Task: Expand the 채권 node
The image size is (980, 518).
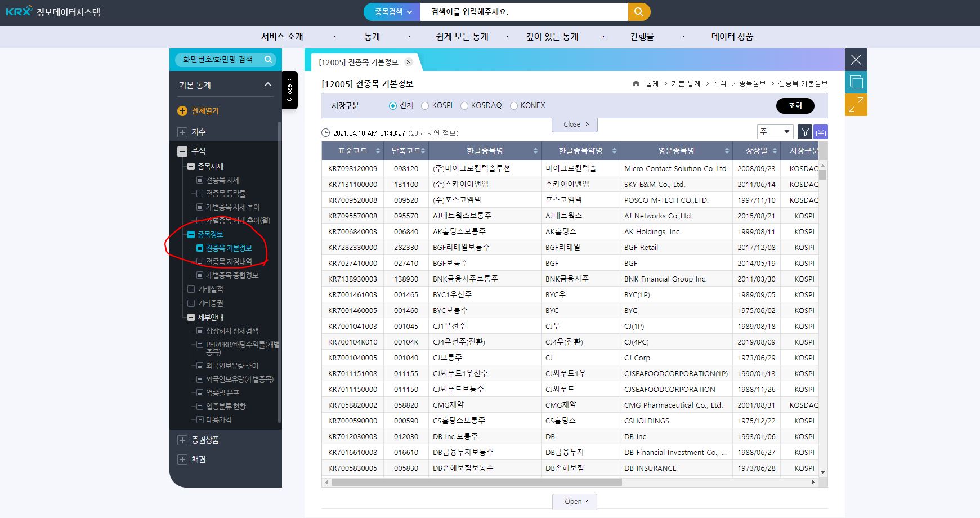Action: pyautogui.click(x=182, y=459)
